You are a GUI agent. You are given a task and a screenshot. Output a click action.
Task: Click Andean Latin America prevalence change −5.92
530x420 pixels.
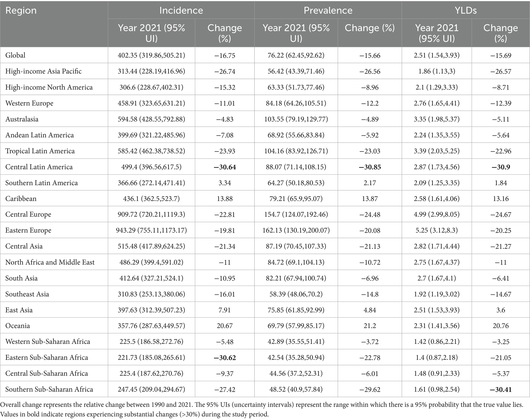pyautogui.click(x=370, y=135)
